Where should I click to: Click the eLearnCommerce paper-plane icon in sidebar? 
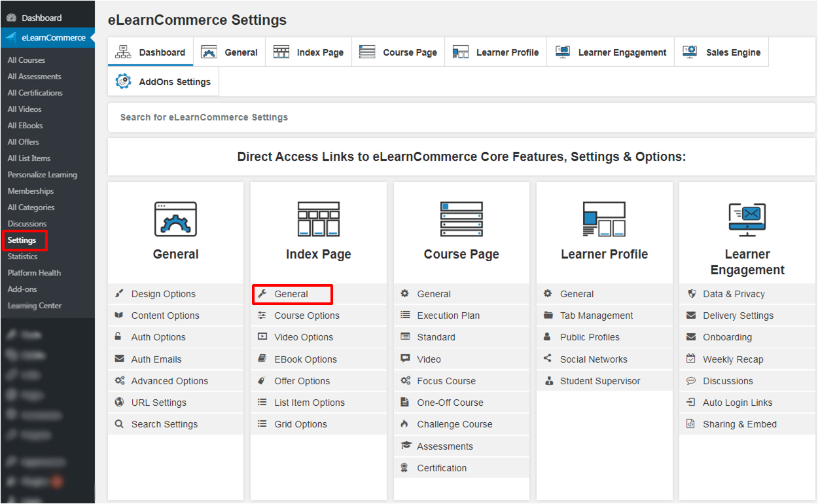coord(11,37)
